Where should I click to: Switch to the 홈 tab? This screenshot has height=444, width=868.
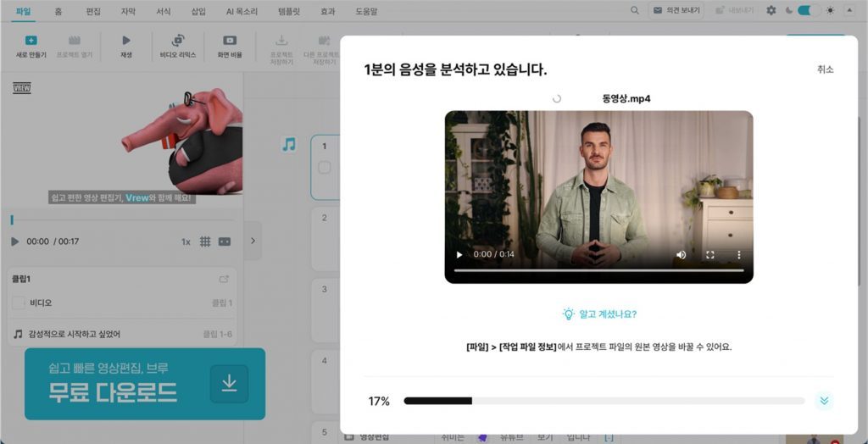click(x=58, y=11)
